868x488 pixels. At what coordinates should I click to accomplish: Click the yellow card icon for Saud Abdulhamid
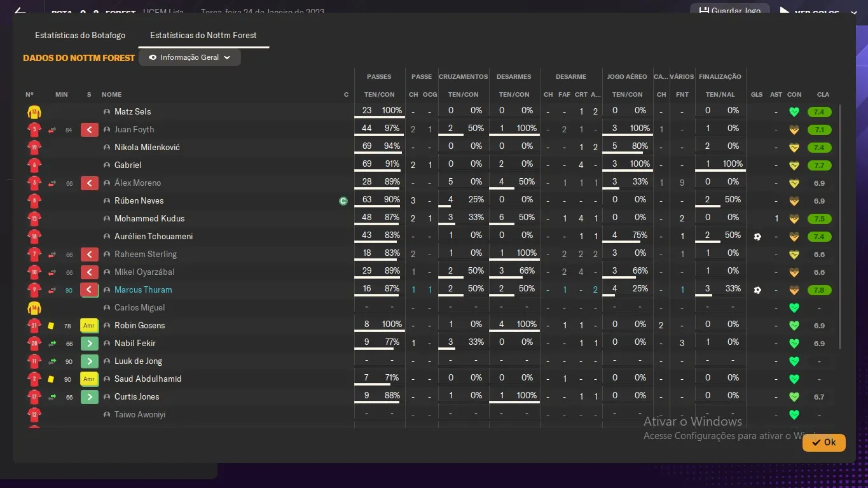tap(51, 379)
